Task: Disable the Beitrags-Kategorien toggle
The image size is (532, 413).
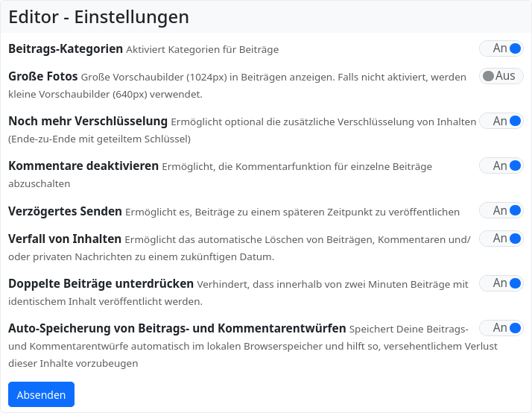Action: pyautogui.click(x=501, y=48)
